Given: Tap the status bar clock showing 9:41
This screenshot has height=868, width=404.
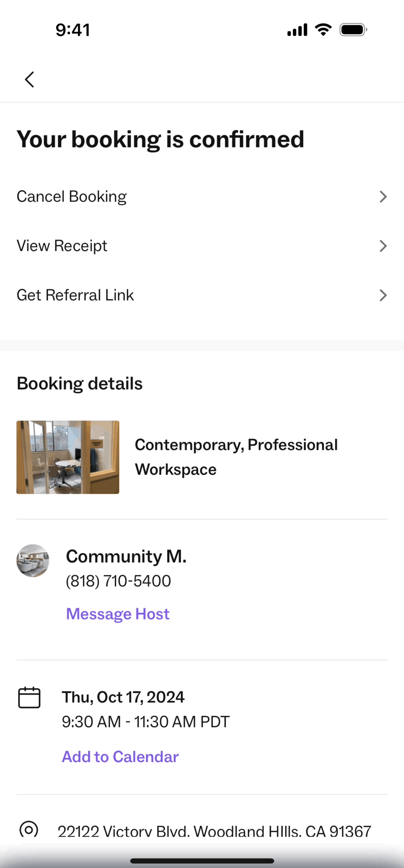Looking at the screenshot, I should point(73,30).
